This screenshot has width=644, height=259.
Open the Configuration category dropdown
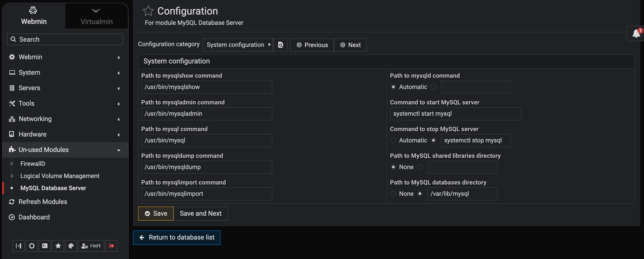click(x=238, y=45)
